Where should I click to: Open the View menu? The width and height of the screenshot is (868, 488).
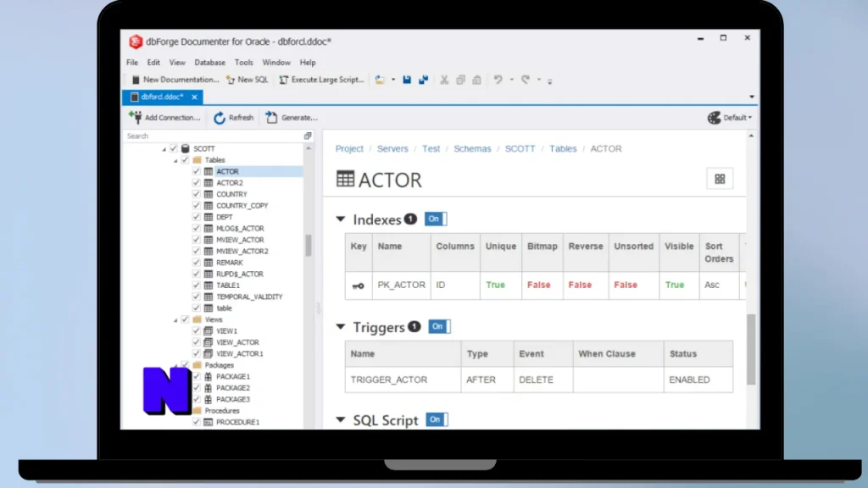click(177, 63)
